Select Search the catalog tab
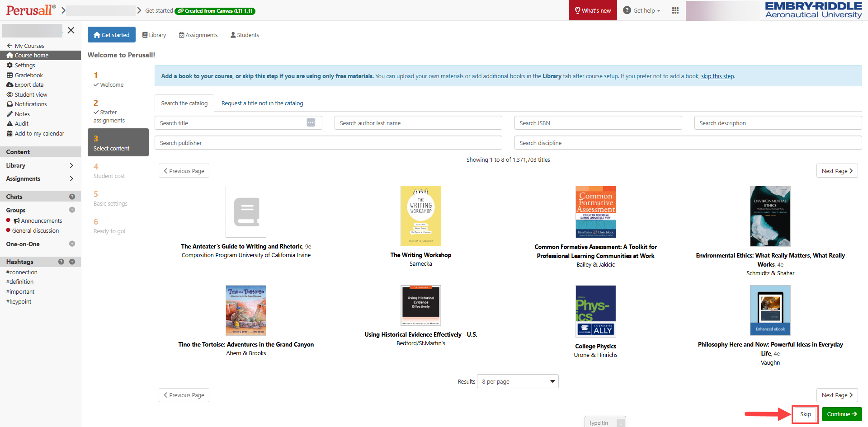This screenshot has height=427, width=868. pyautogui.click(x=184, y=103)
